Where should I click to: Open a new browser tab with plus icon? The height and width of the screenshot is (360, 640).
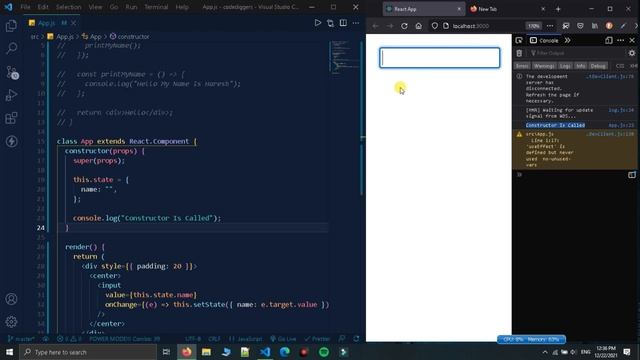(558, 9)
